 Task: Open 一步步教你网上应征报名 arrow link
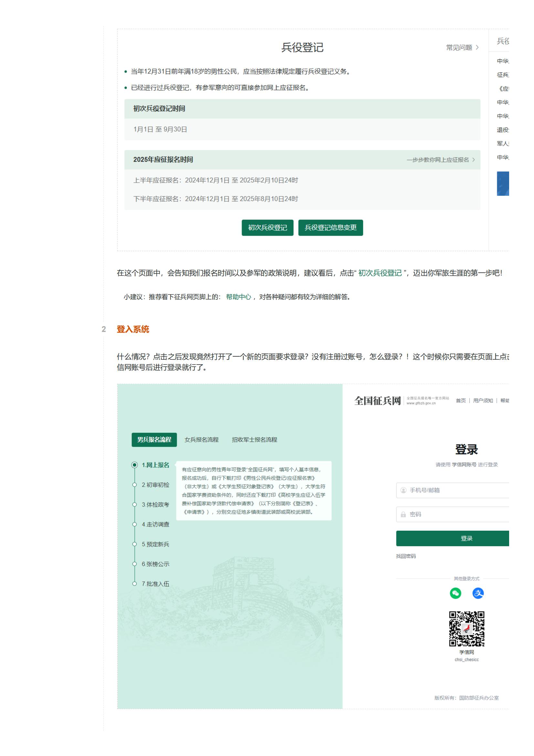[440, 160]
